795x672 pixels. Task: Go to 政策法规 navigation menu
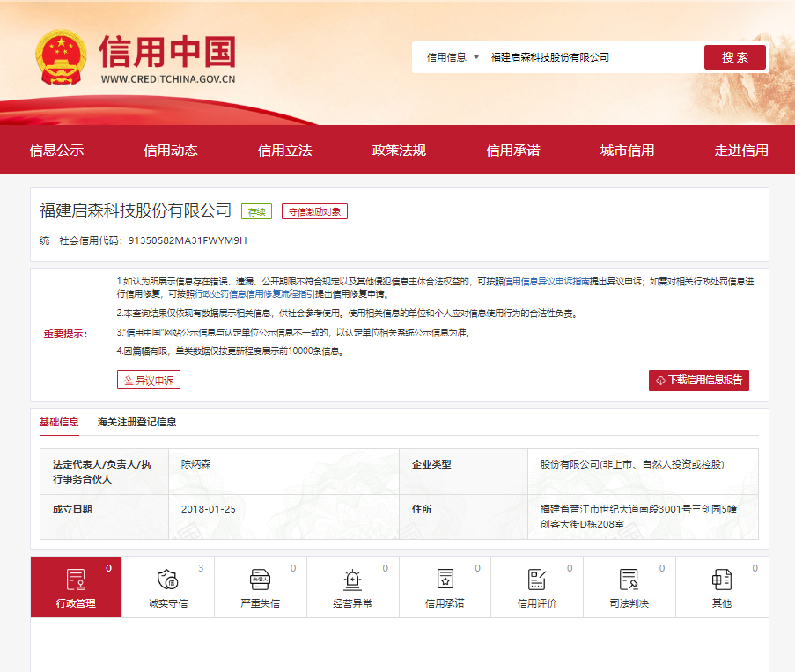399,151
